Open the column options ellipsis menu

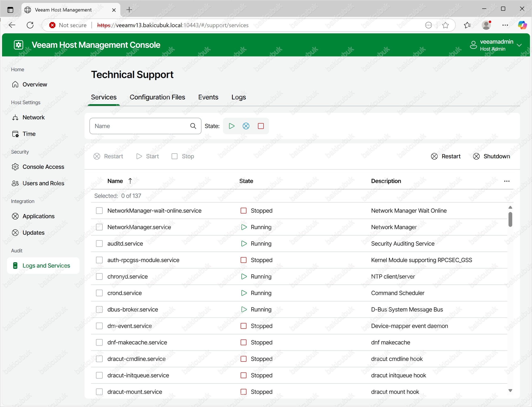506,181
